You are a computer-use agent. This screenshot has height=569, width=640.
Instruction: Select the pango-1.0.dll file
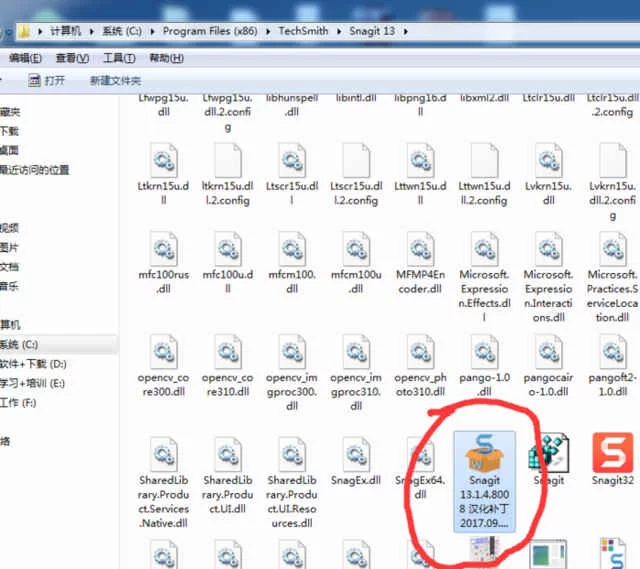[484, 366]
